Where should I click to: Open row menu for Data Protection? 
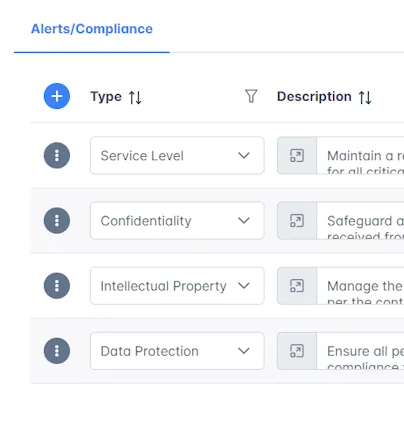(57, 351)
